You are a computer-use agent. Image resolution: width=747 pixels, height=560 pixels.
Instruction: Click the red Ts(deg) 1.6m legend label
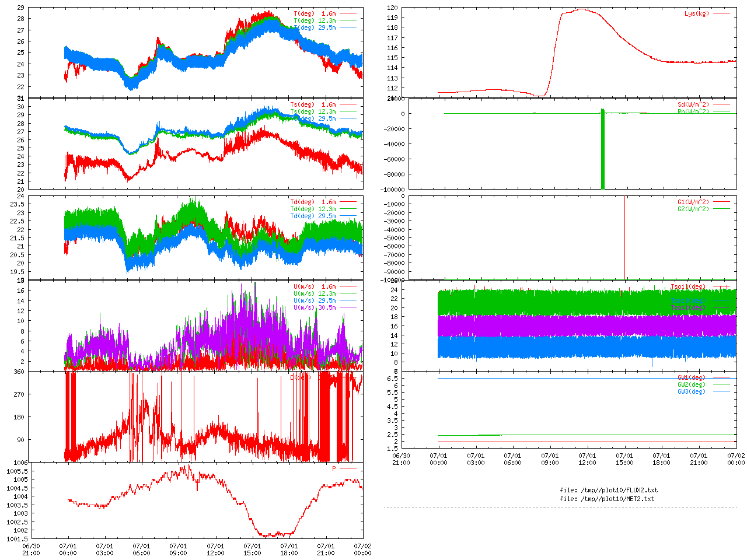point(313,105)
